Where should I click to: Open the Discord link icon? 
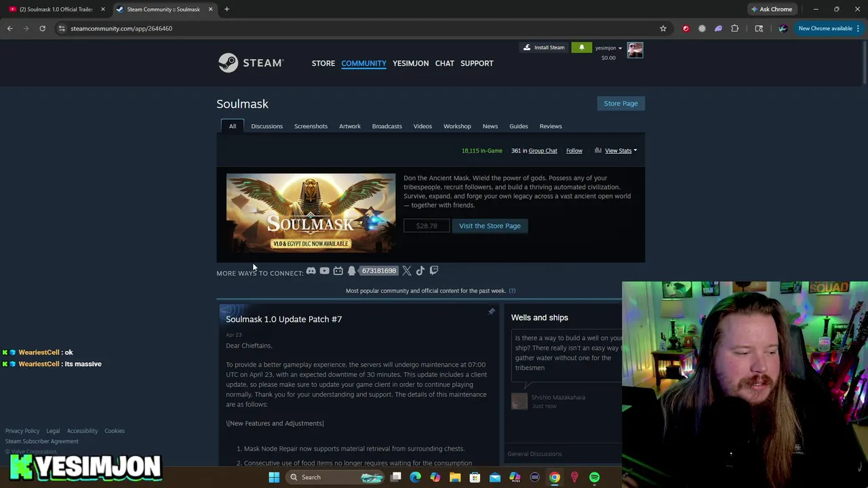click(311, 270)
